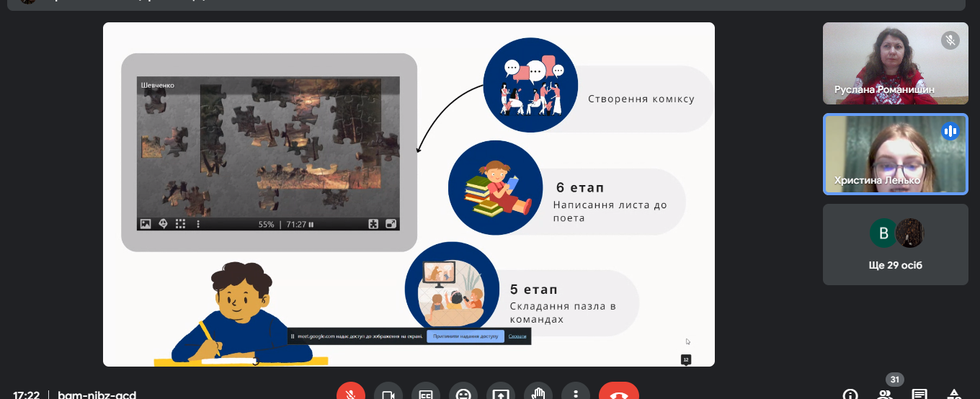Click the puzzle fullscreen icon
This screenshot has width=980, height=399.
coord(391,224)
